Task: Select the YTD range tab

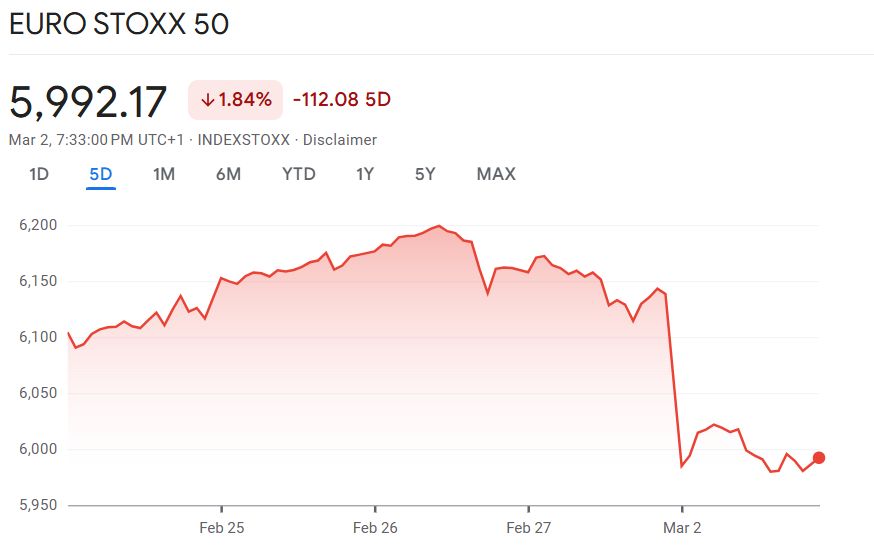Action: point(299,174)
